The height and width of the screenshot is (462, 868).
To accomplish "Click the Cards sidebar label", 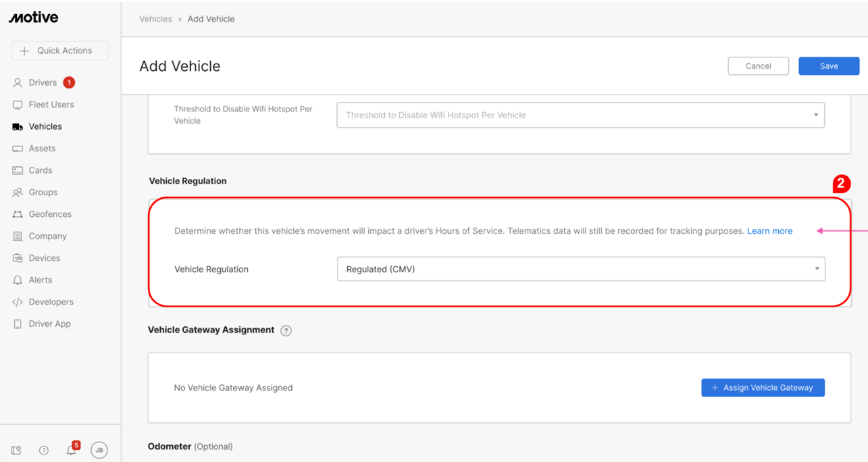I will coord(41,170).
